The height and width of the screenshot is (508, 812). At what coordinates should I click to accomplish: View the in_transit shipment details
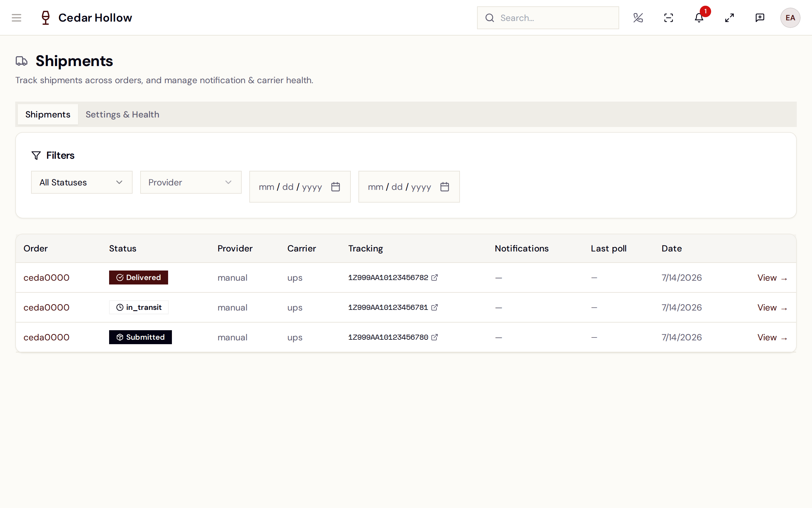pyautogui.click(x=772, y=307)
